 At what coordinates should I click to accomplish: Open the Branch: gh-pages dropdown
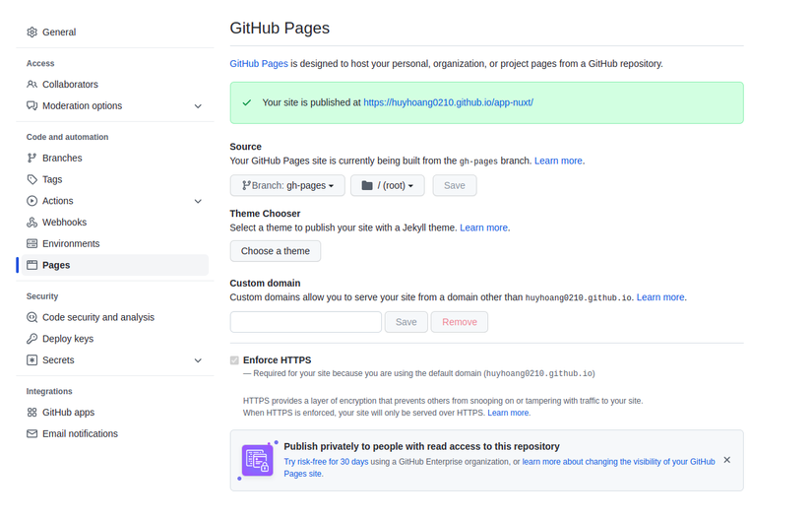coord(287,185)
